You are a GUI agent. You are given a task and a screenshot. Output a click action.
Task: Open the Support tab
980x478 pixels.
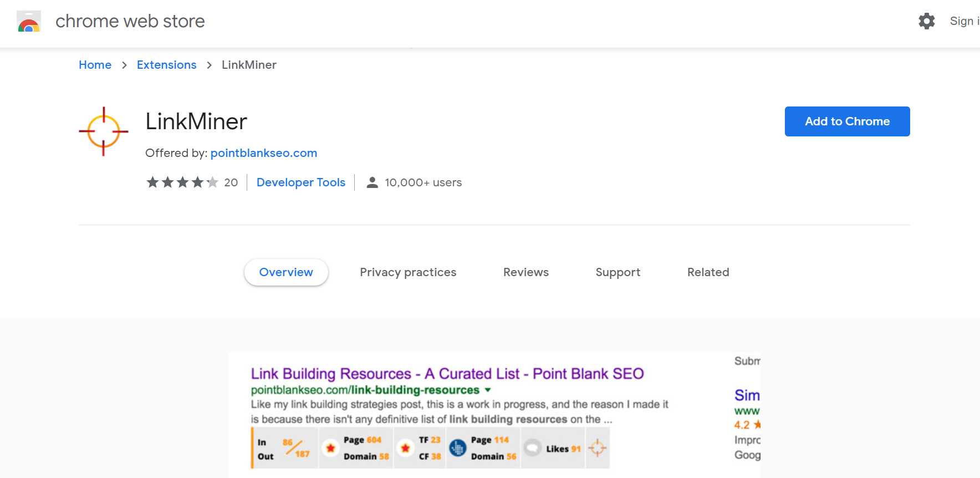click(x=617, y=272)
